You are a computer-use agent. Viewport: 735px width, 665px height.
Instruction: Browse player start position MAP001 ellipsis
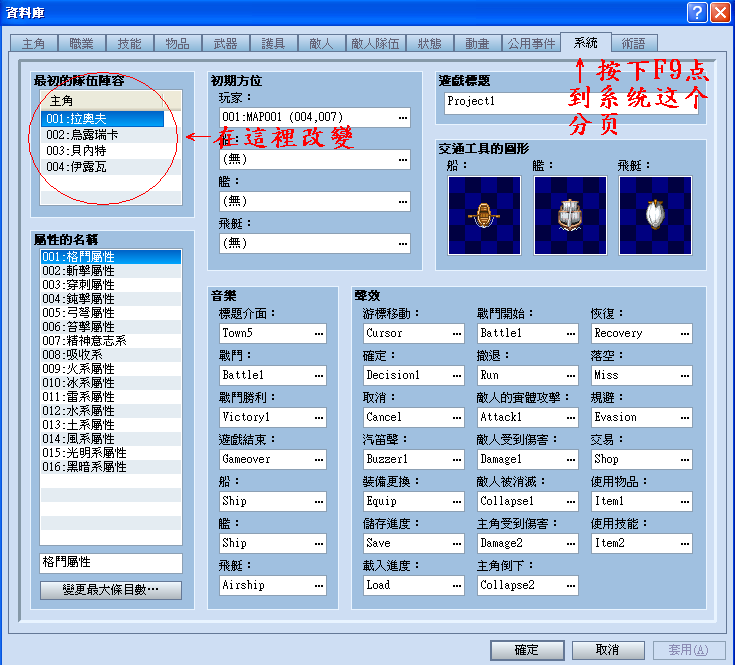point(403,117)
